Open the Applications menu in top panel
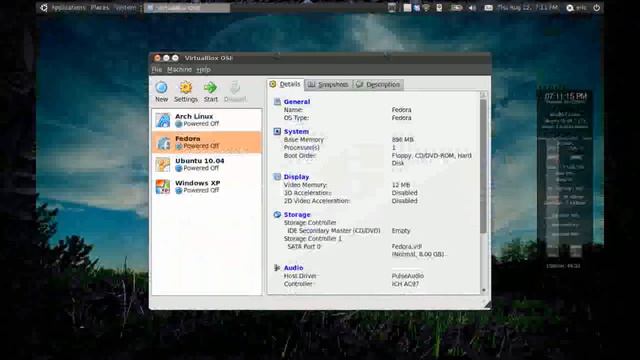The image size is (640, 360). [69, 7]
